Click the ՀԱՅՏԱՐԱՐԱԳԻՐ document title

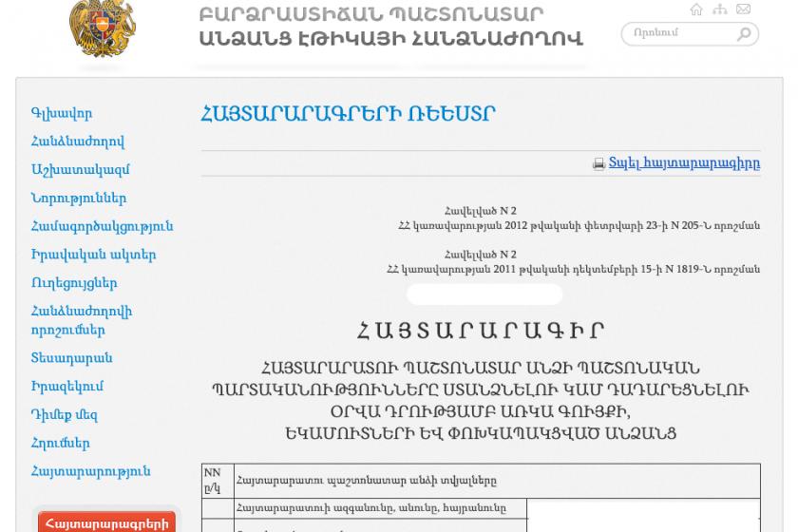481,331
